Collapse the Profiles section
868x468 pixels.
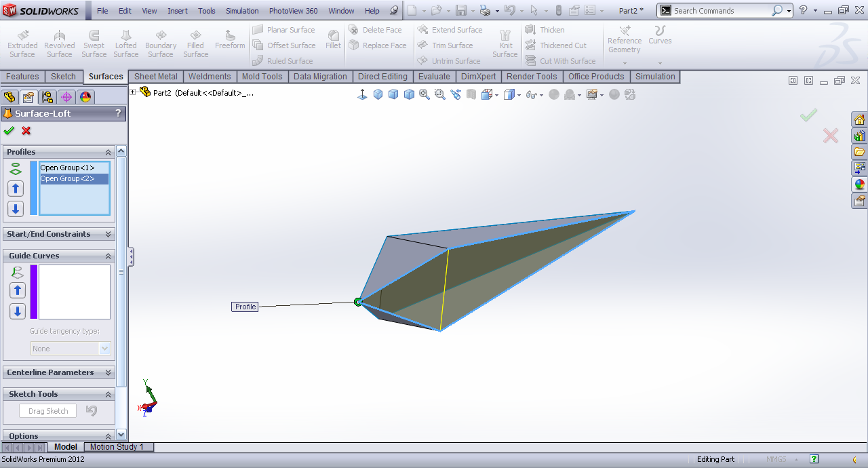[x=108, y=153]
